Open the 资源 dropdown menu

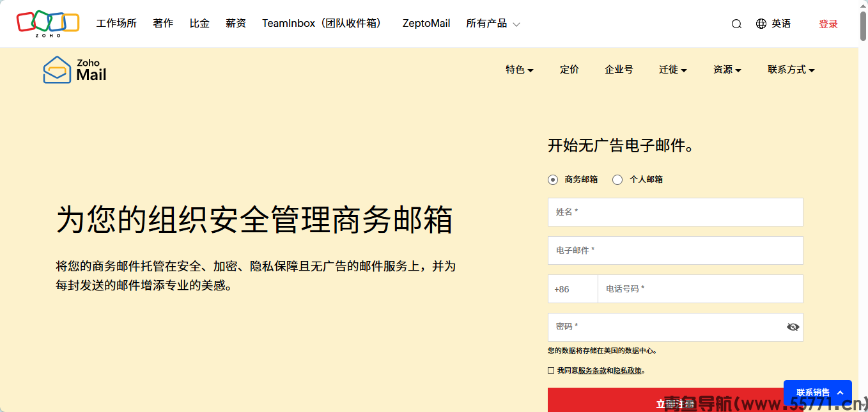[727, 70]
